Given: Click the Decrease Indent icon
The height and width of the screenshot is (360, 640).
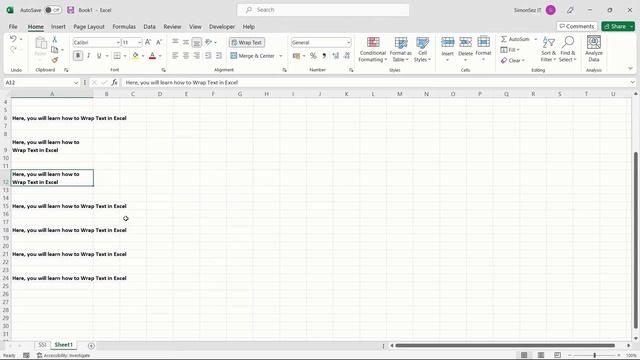Looking at the screenshot, I should point(208,56).
